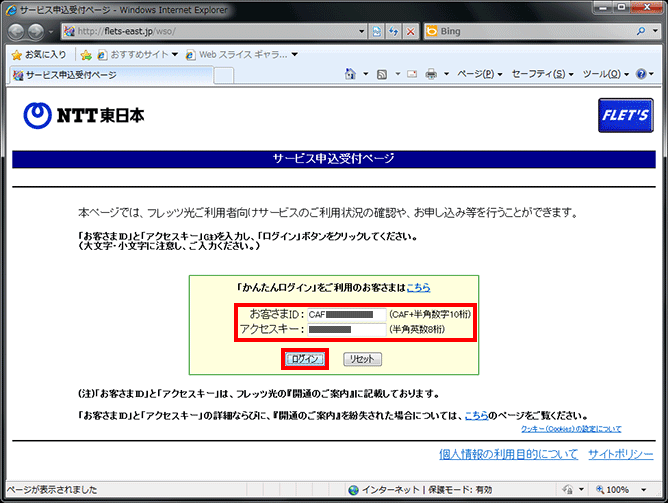Open the おすすめサイト suggested sites item
The image size is (668, 503).
click(x=138, y=55)
